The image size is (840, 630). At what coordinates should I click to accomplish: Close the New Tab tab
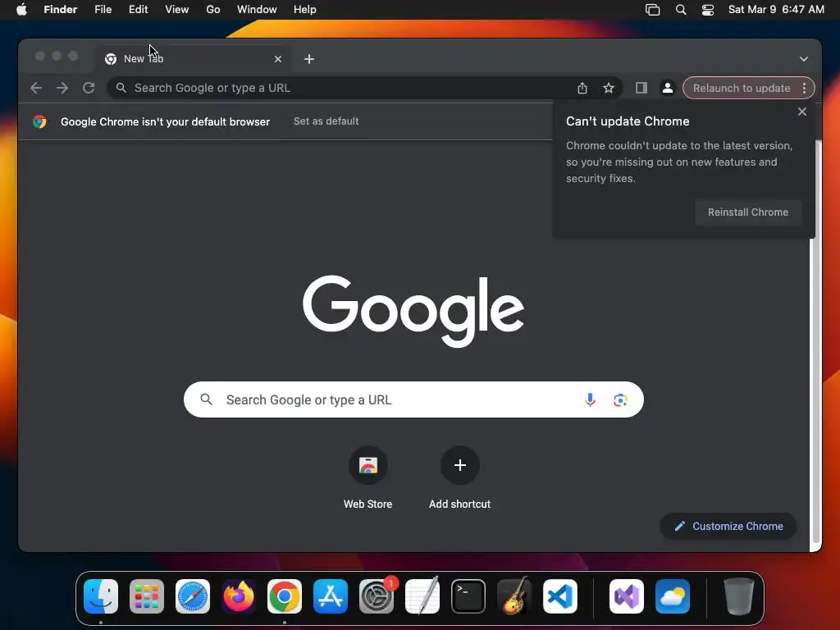coord(278,59)
